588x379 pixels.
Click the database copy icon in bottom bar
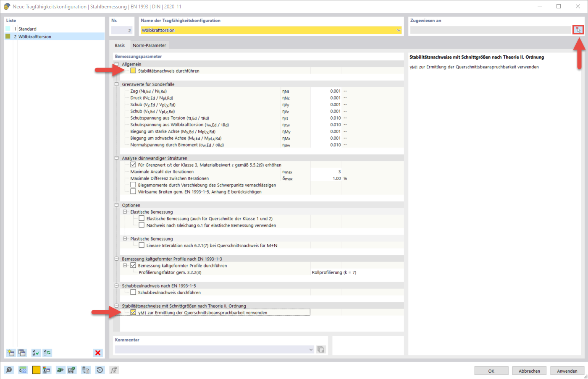(x=86, y=370)
